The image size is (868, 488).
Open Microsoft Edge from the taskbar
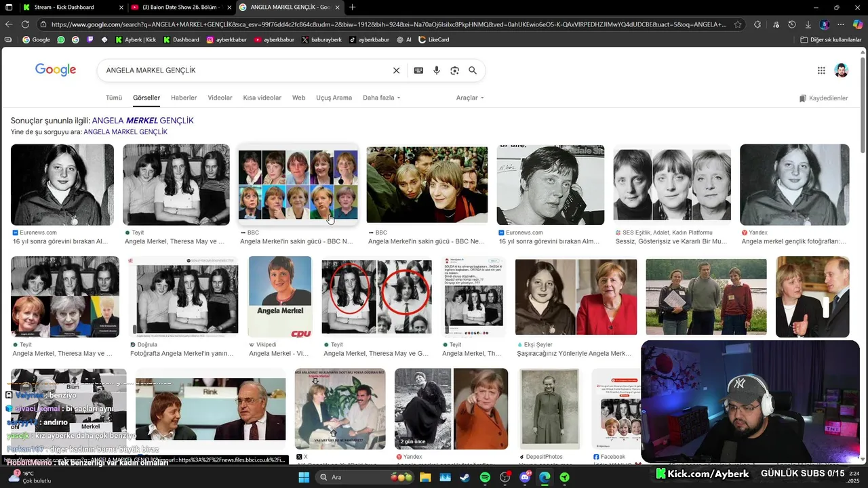(545, 477)
